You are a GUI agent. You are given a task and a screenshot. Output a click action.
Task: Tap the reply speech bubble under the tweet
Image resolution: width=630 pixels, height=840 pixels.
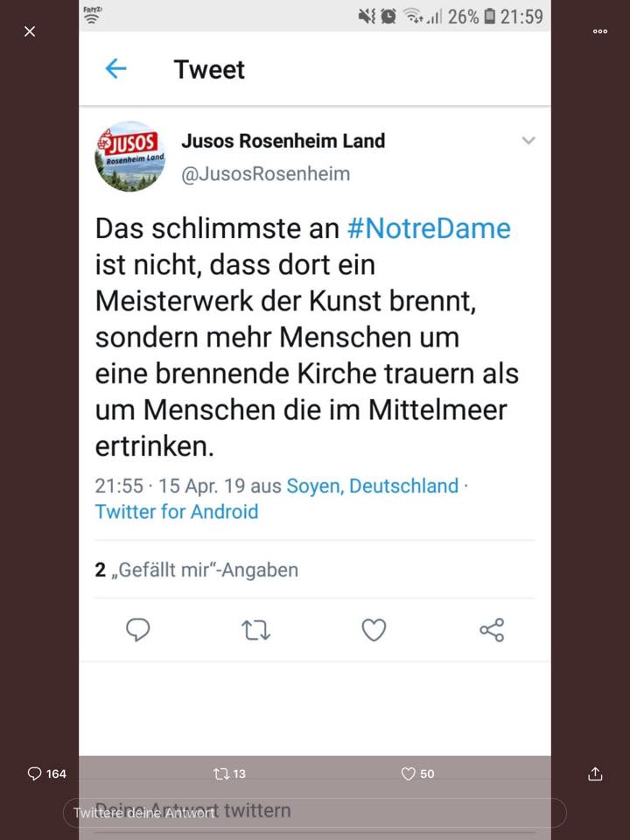[x=137, y=629]
